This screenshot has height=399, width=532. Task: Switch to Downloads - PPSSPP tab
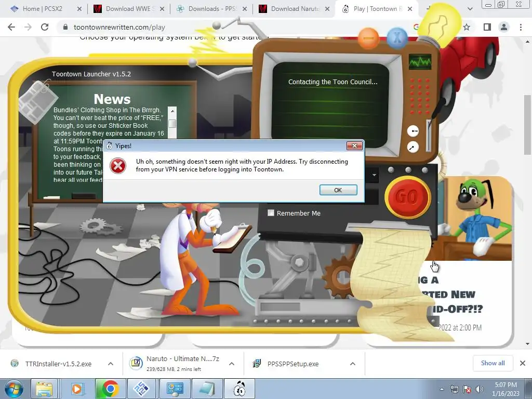click(x=211, y=9)
